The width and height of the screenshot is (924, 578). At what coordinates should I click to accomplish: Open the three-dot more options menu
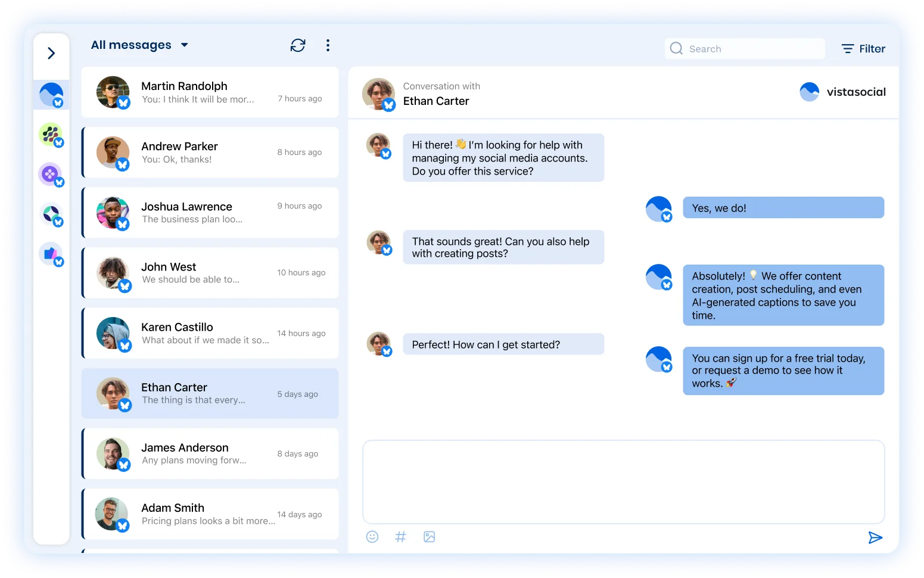[x=328, y=45]
